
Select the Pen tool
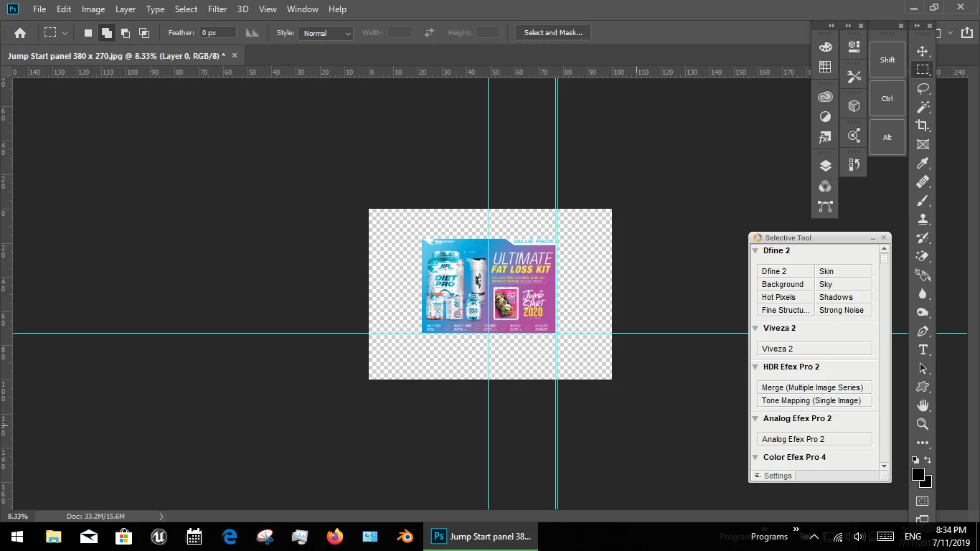(923, 331)
